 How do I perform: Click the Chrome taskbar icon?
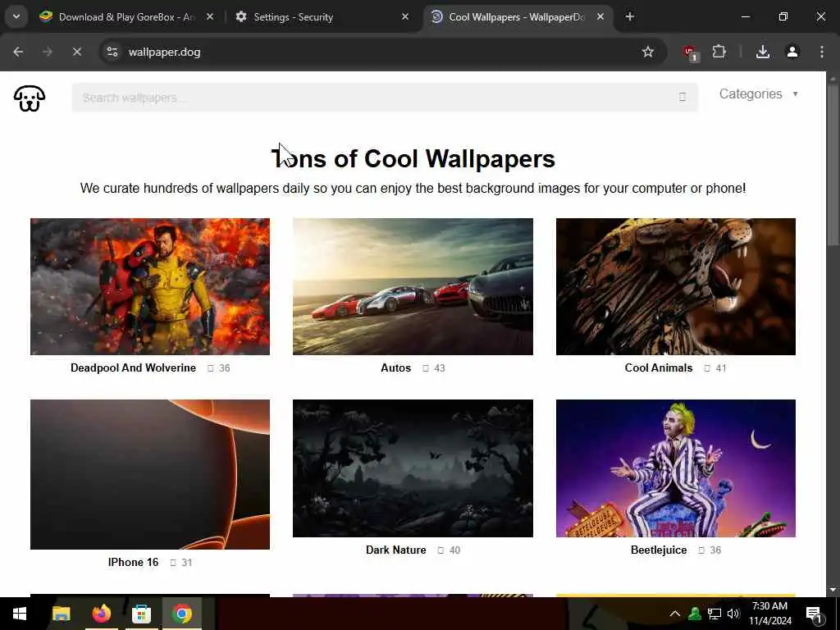(182, 614)
